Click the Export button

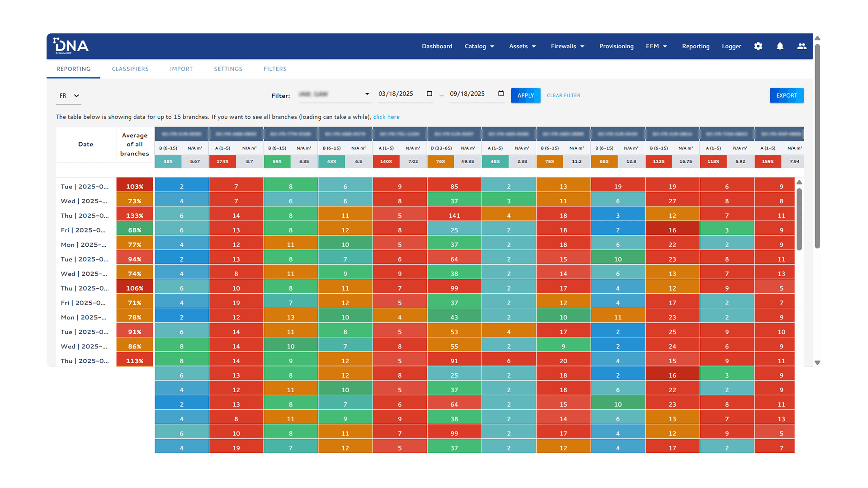tap(787, 95)
